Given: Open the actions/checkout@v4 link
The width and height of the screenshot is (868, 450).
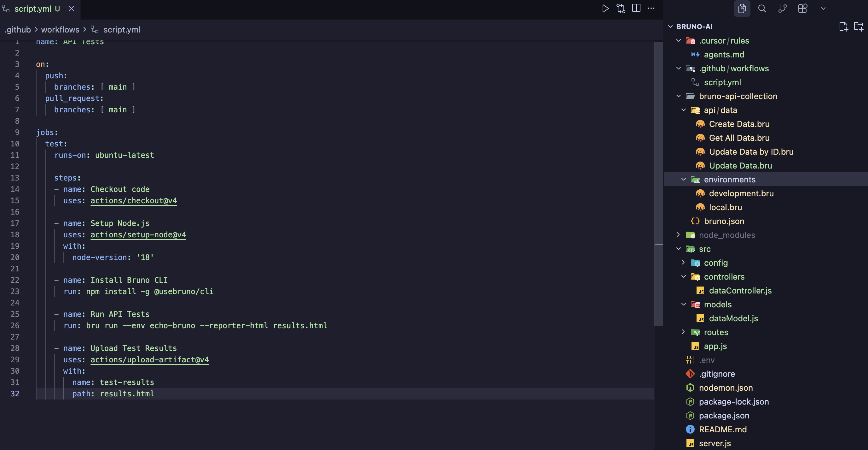Looking at the screenshot, I should click(x=133, y=200).
